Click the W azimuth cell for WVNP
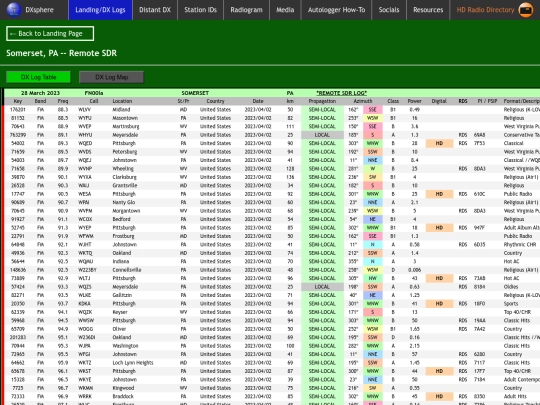 (x=373, y=169)
